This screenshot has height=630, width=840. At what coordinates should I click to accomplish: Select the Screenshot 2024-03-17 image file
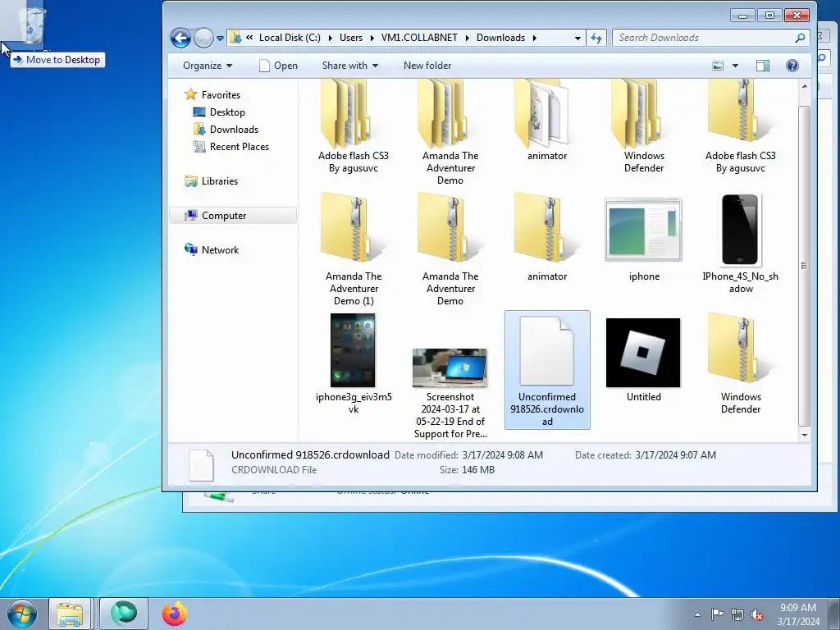tap(450, 394)
